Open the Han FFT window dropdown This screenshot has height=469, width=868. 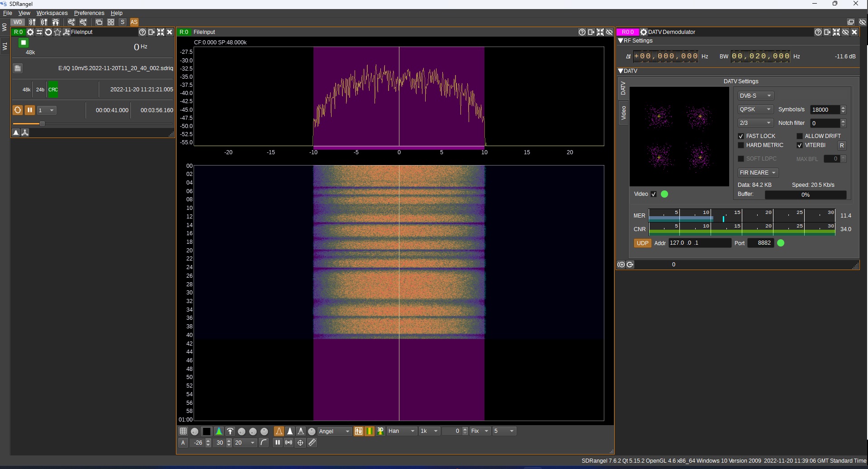[x=402, y=431]
